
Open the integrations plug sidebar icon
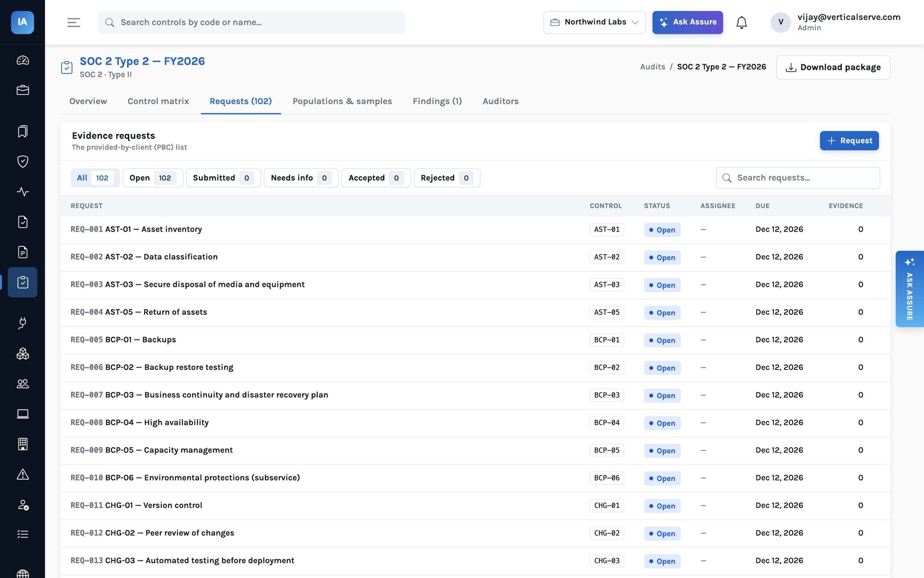(23, 323)
